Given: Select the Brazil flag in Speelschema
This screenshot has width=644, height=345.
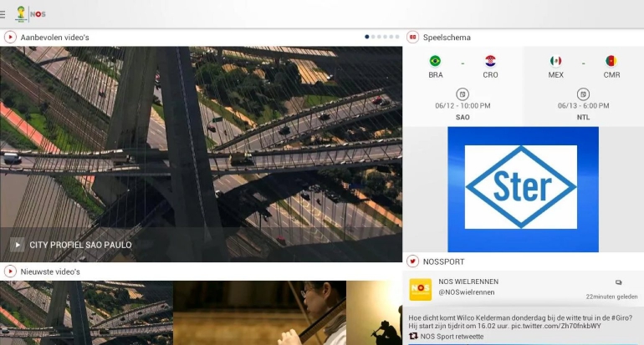Looking at the screenshot, I should click(435, 61).
